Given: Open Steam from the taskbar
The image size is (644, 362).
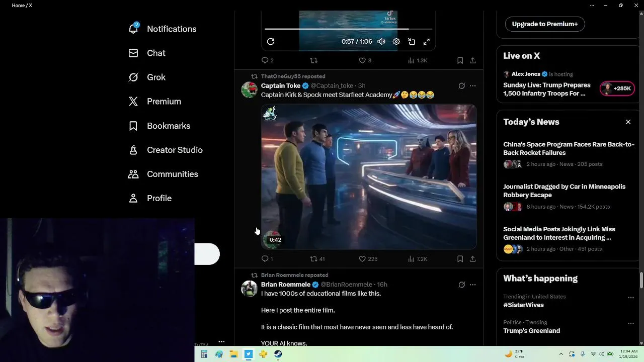Looking at the screenshot, I should pos(278,354).
